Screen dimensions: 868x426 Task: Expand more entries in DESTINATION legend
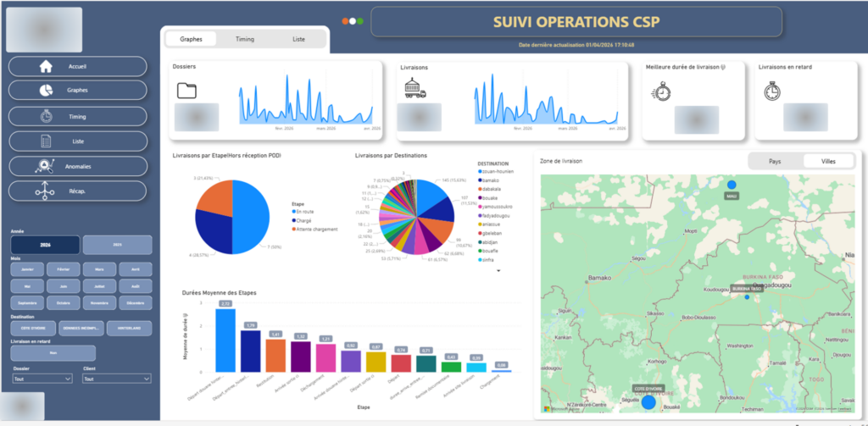498,271
